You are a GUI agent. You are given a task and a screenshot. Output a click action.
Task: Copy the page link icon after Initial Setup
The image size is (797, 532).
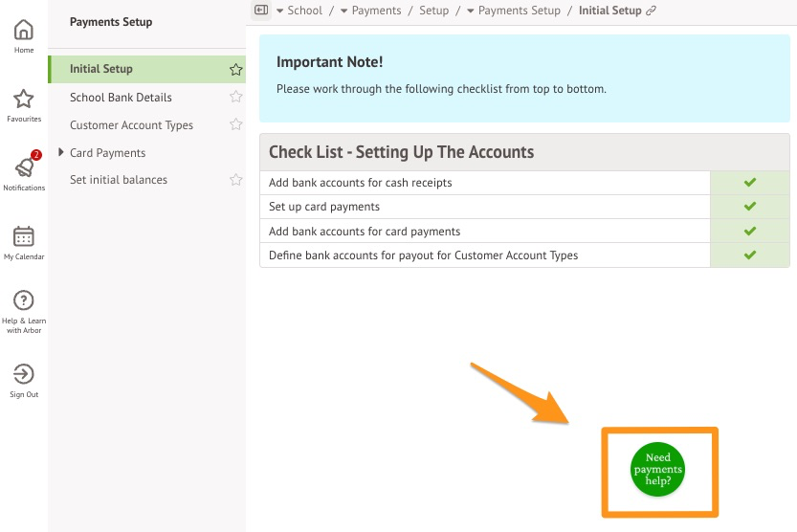pyautogui.click(x=652, y=11)
